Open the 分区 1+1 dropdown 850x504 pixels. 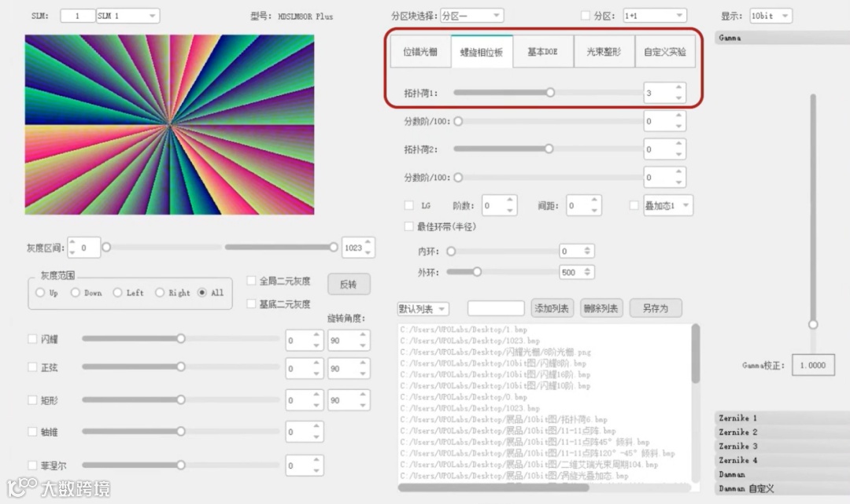[655, 16]
